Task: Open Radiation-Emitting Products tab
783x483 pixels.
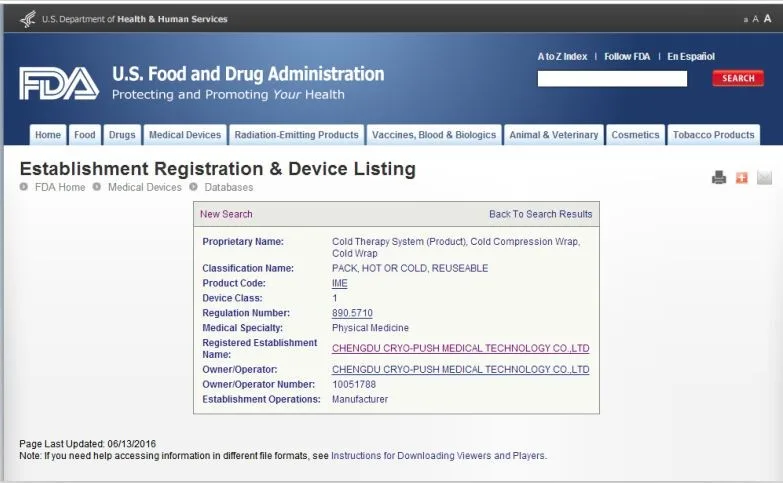Action: 297,135
